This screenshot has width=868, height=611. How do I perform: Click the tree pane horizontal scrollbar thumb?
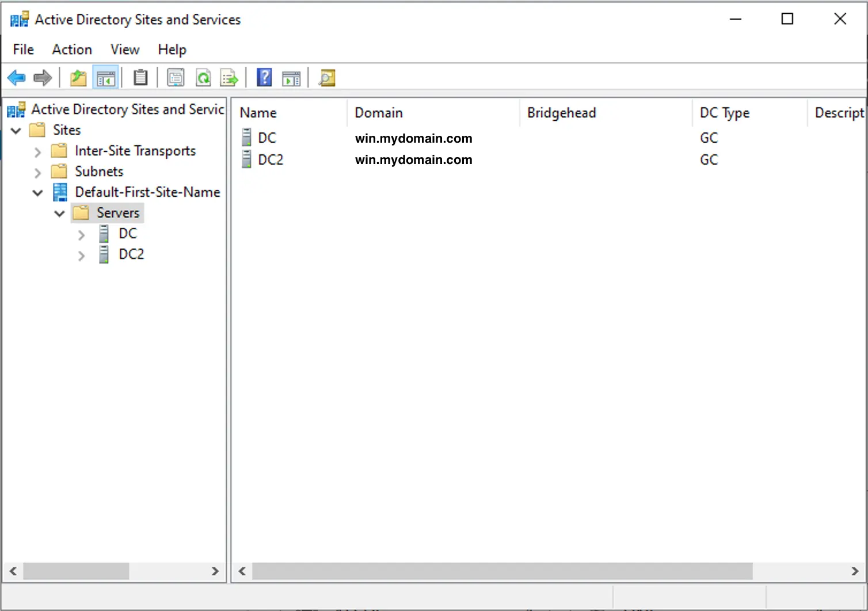pyautogui.click(x=76, y=571)
